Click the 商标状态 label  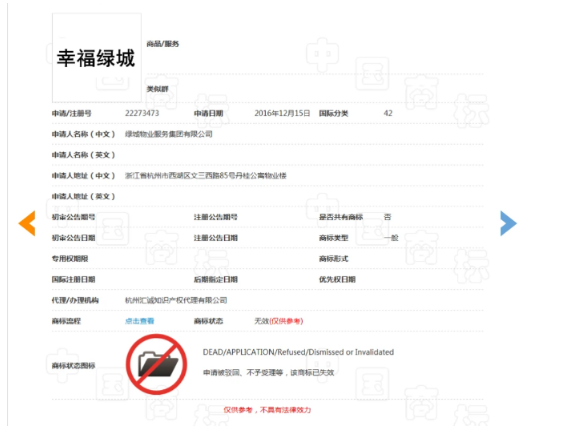(x=209, y=321)
